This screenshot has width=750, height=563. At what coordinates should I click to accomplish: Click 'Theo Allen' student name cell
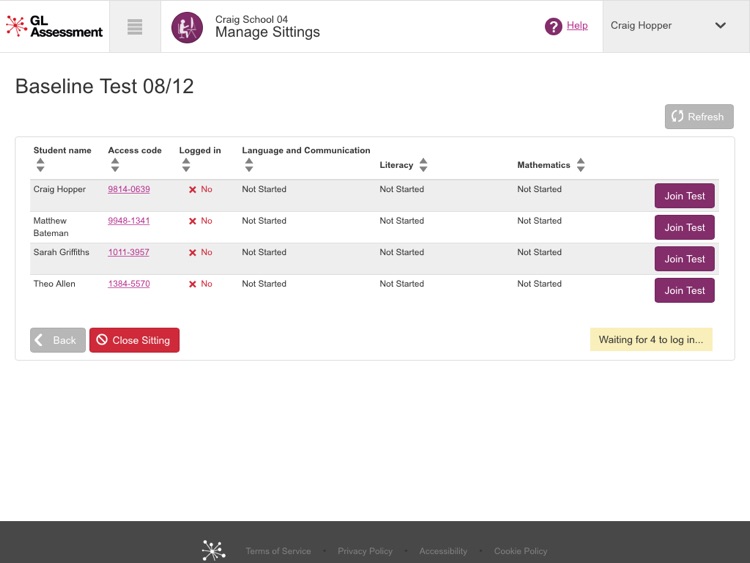[x=54, y=284]
